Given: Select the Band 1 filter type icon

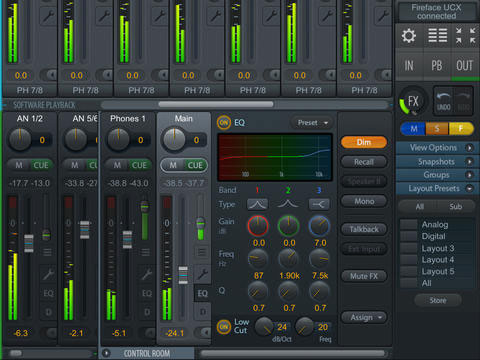Looking at the screenshot, I should [x=257, y=204].
